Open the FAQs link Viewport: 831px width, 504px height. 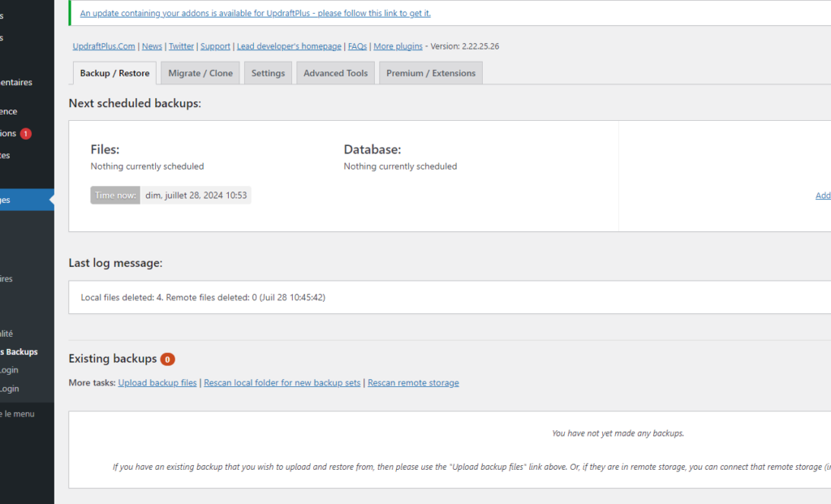(x=357, y=46)
